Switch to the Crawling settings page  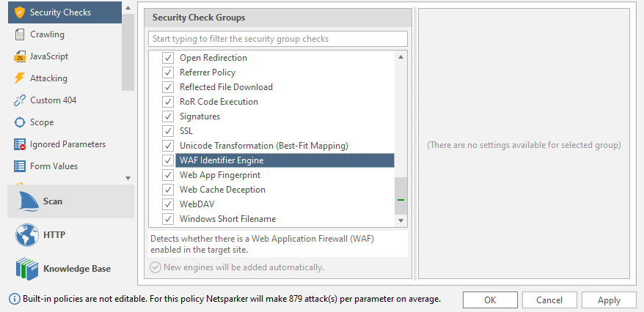(65, 34)
